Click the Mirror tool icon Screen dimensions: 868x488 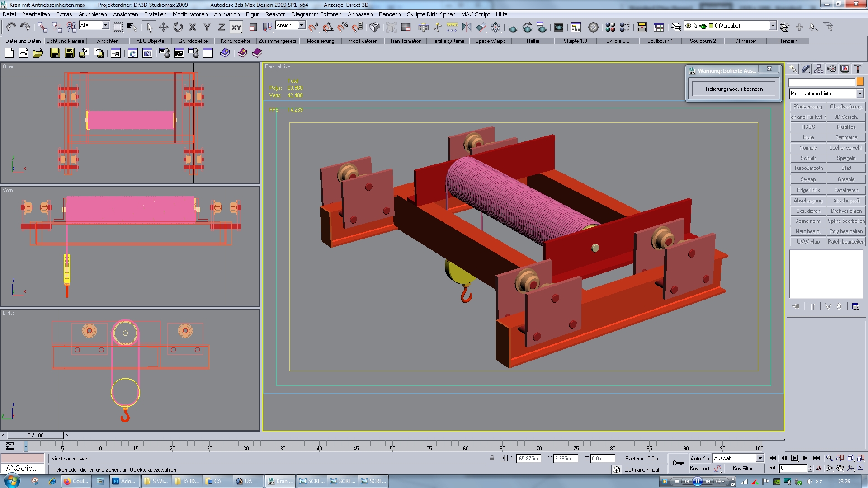tap(466, 27)
